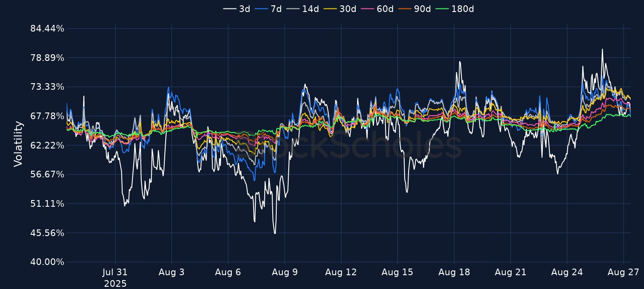Click the Aug 12 date label
Screen dimensions: 644x289
[341, 272]
